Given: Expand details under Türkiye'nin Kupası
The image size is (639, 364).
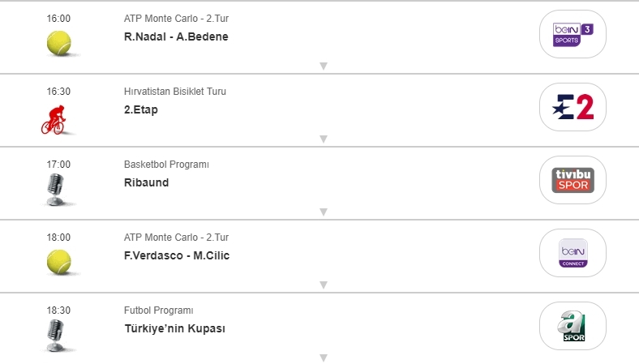Looking at the screenshot, I should 323,358.
